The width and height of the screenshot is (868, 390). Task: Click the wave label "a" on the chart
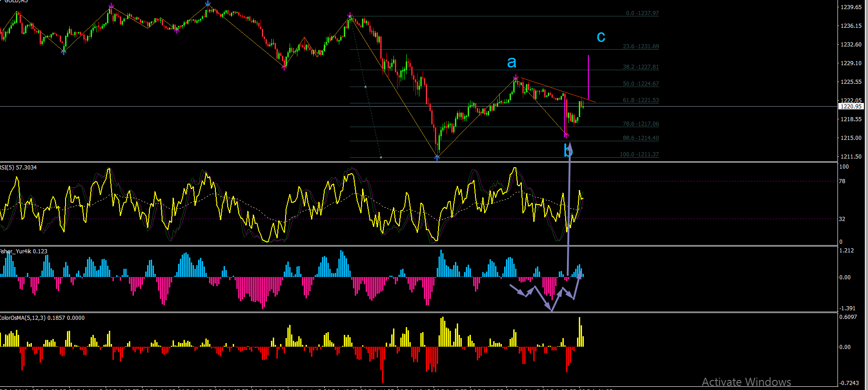(x=511, y=62)
